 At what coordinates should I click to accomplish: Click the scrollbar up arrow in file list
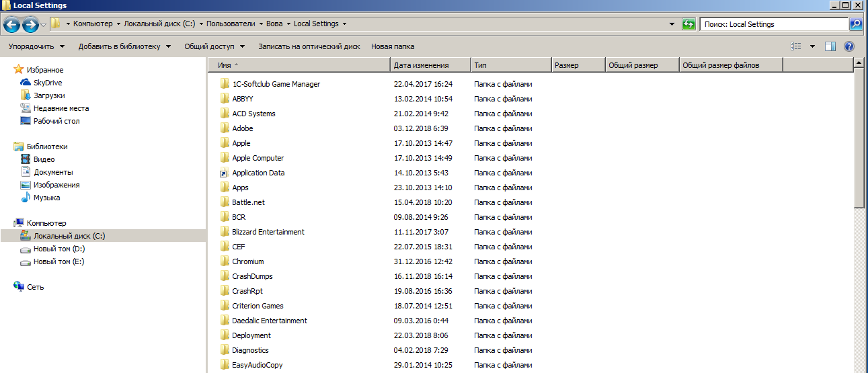(859, 64)
